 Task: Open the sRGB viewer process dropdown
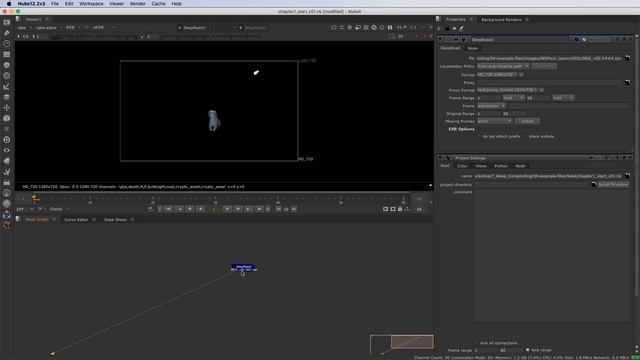coord(103,28)
